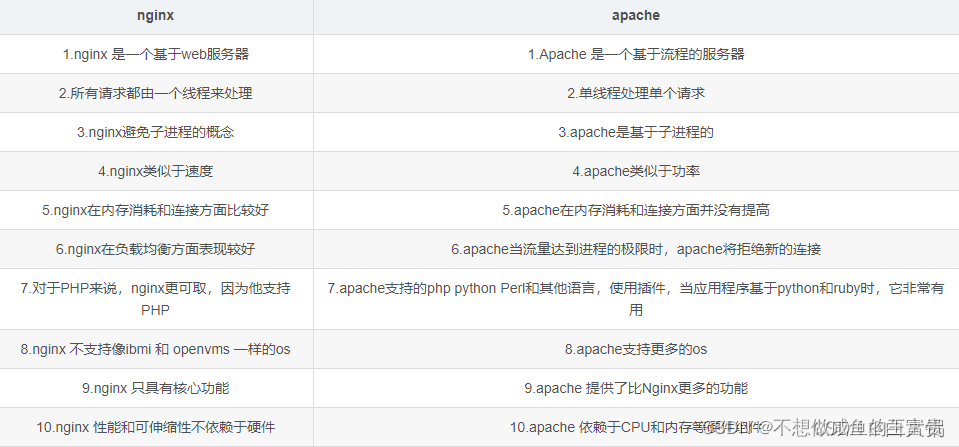Click cell '5.apache在内存消耗和连接方面并没有提高'
The height and width of the screenshot is (447, 959).
636,210
